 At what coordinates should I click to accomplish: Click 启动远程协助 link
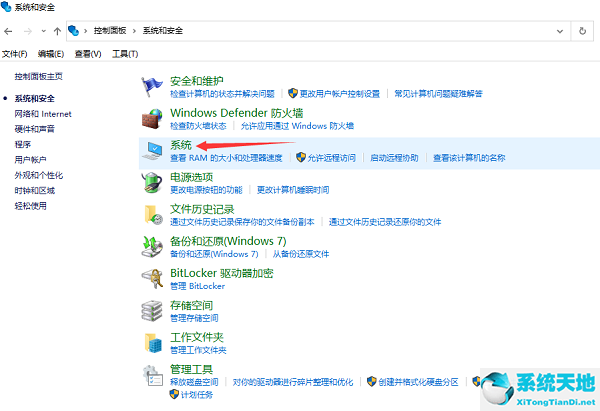coord(394,158)
